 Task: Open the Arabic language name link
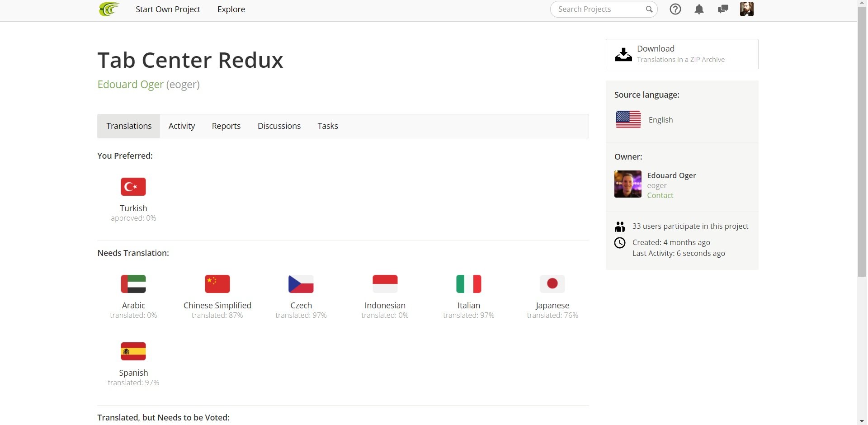click(x=133, y=305)
